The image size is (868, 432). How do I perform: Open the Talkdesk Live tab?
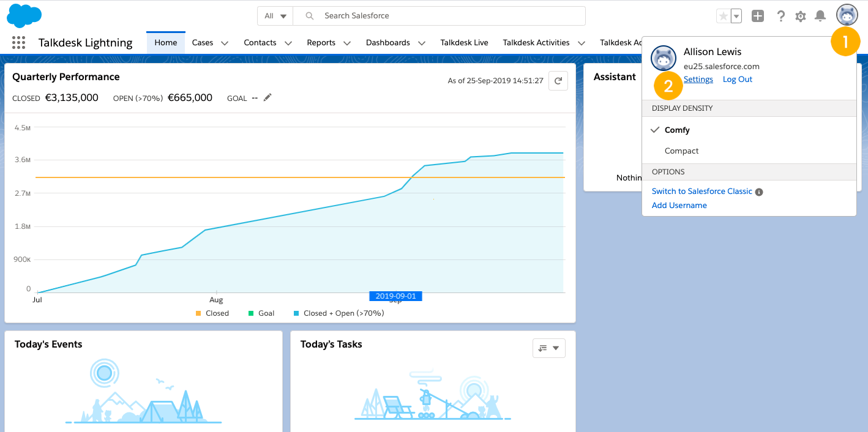[x=465, y=42]
